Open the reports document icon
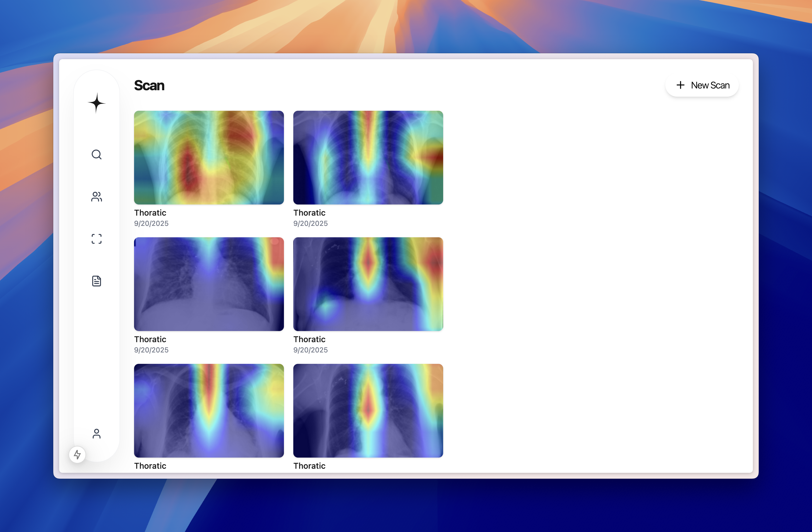Screen dimensions: 812x532 [97, 281]
